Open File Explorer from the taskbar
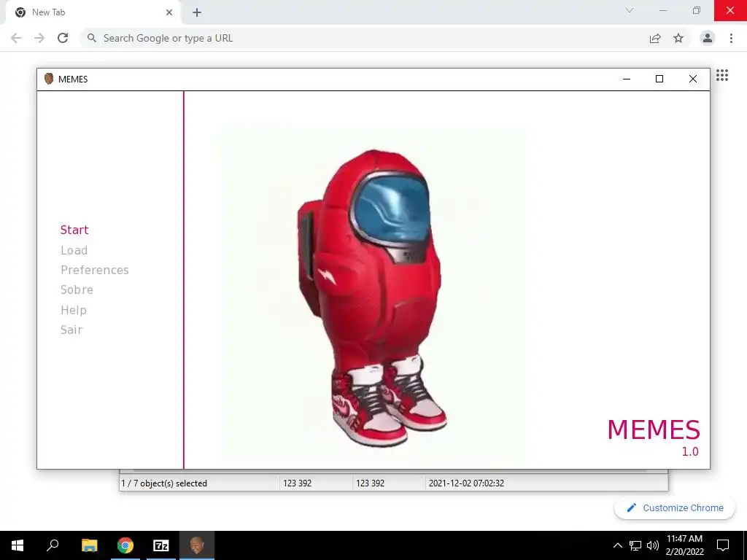 [90, 545]
